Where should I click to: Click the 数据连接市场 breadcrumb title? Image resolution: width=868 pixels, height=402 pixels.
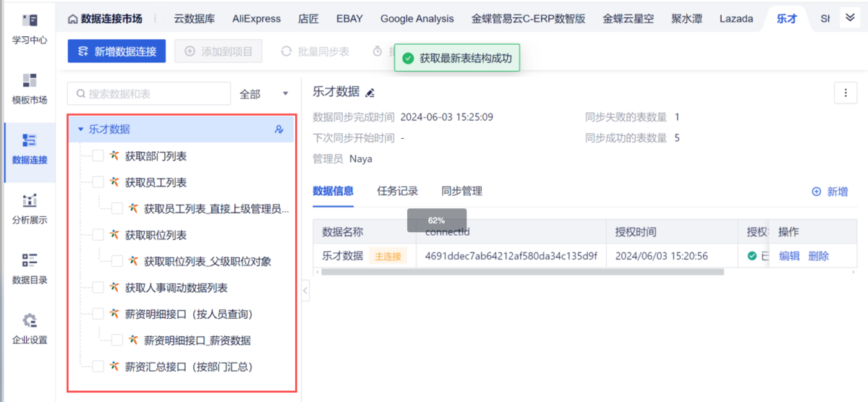[111, 19]
